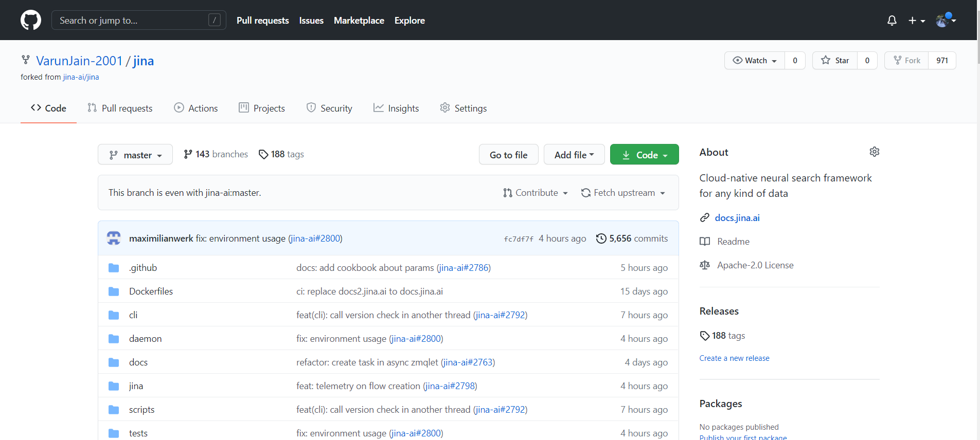This screenshot has height=440, width=980.
Task: Open the docs.jina.ai website link
Action: pyautogui.click(x=737, y=218)
